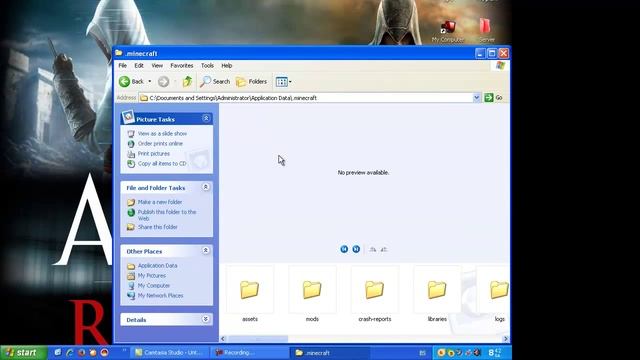Click the Forward arrow button
The width and height of the screenshot is (640, 360).
coord(163,82)
